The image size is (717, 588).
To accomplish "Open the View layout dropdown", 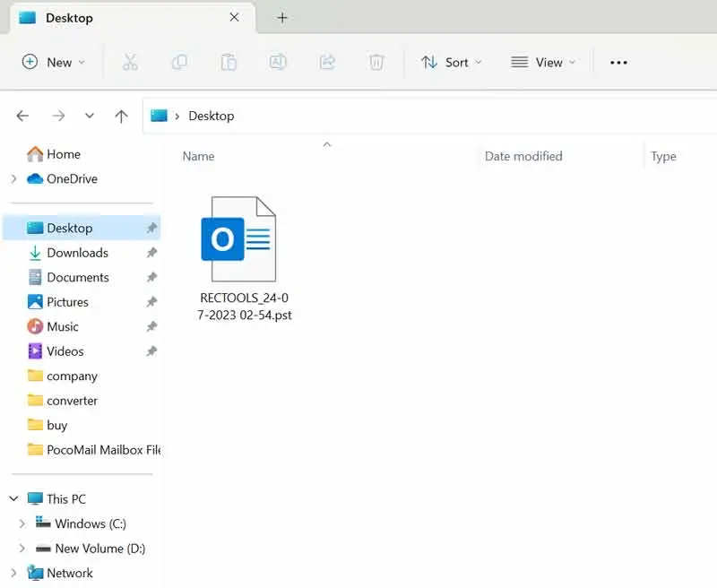I will click(x=544, y=62).
